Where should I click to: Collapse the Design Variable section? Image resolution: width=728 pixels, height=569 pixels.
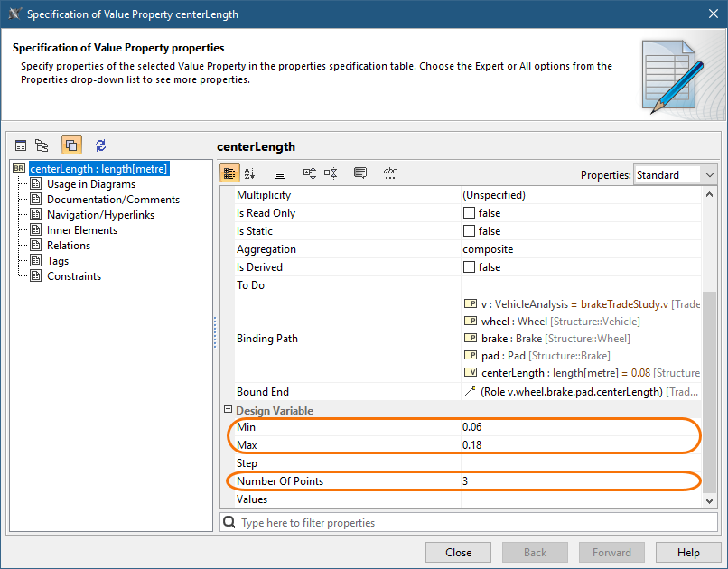pyautogui.click(x=228, y=411)
